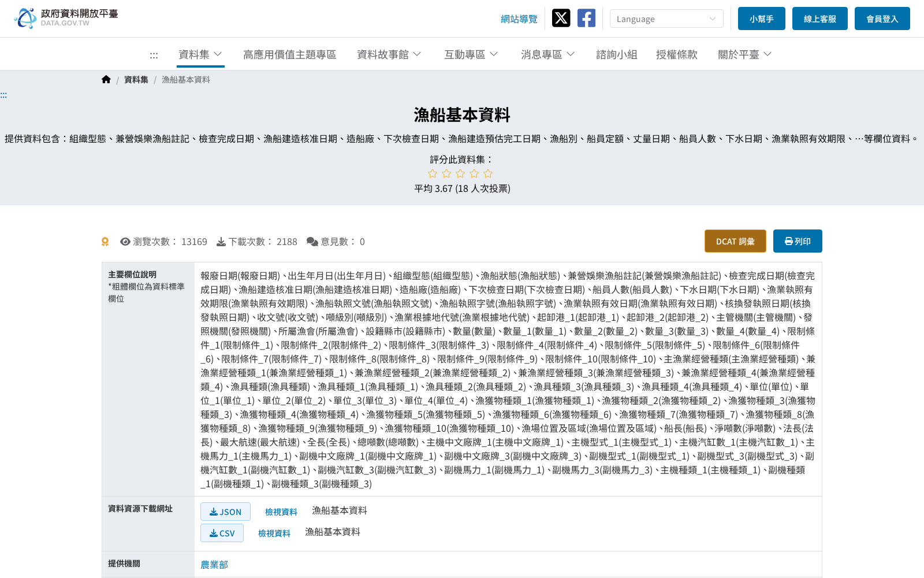Expand the 資料集 menu

200,54
